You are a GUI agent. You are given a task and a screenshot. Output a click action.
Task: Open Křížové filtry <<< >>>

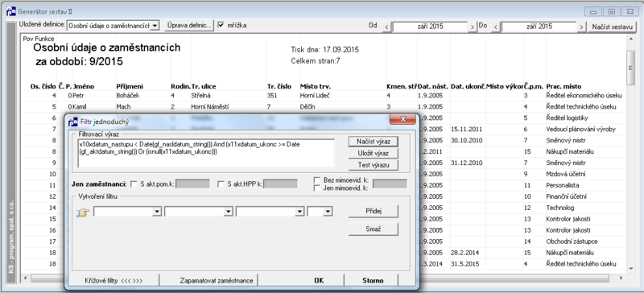(x=115, y=281)
